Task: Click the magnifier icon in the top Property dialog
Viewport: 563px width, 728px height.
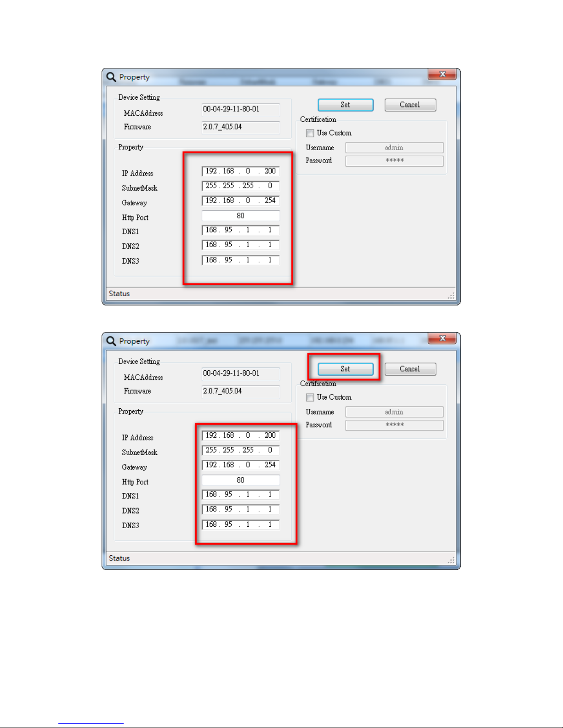Action: pos(111,77)
